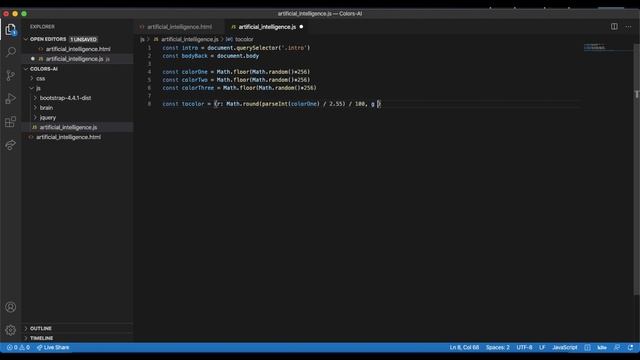The image size is (640, 360).
Task: Close the unsaved artificial_intelligence.js tab dot
Action: (x=301, y=27)
